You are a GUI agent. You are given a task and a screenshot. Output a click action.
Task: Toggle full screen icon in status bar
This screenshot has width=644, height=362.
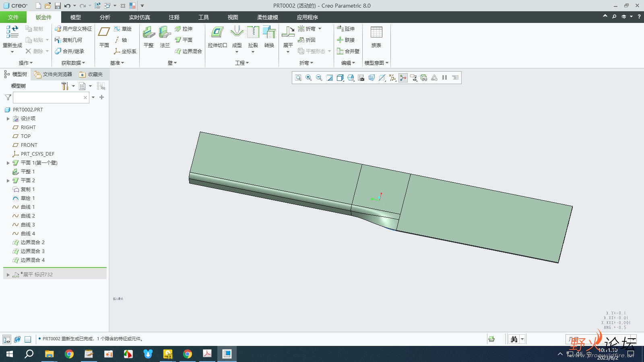tap(28, 339)
